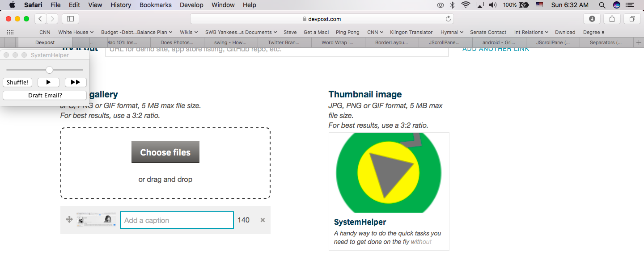
Task: Open the Edit menu
Action: tap(75, 5)
